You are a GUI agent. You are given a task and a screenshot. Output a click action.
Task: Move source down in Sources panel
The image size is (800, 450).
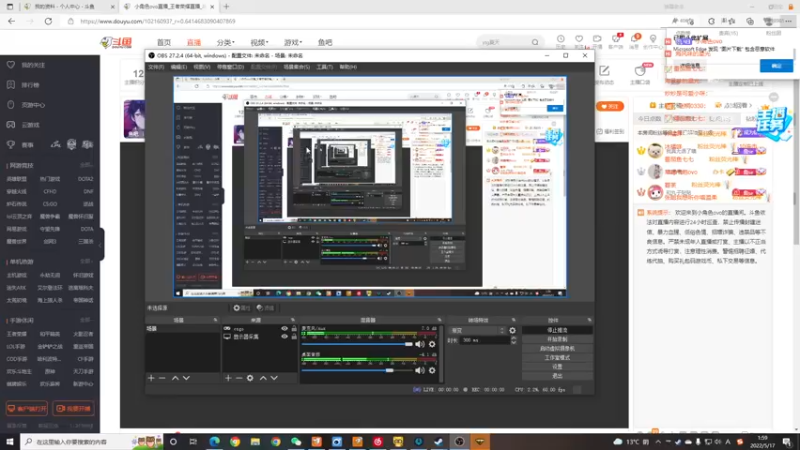pyautogui.click(x=274, y=378)
